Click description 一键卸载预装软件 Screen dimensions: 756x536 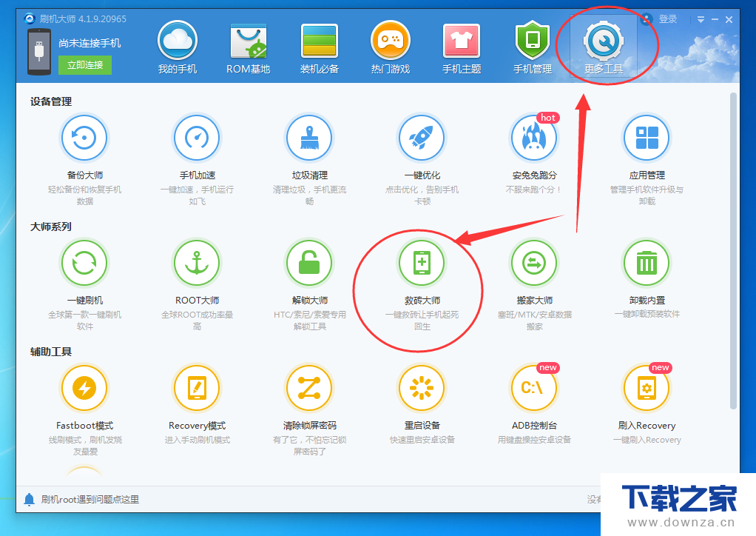(647, 314)
